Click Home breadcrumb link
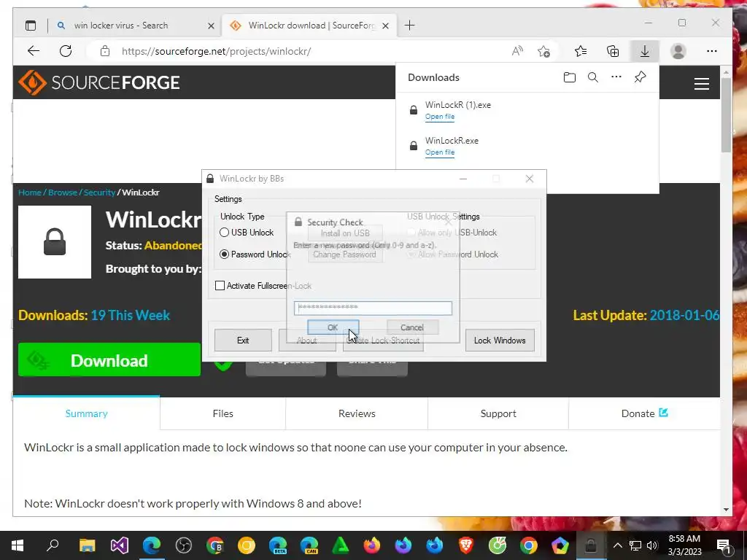Viewport: 747px width, 560px height. pos(29,192)
